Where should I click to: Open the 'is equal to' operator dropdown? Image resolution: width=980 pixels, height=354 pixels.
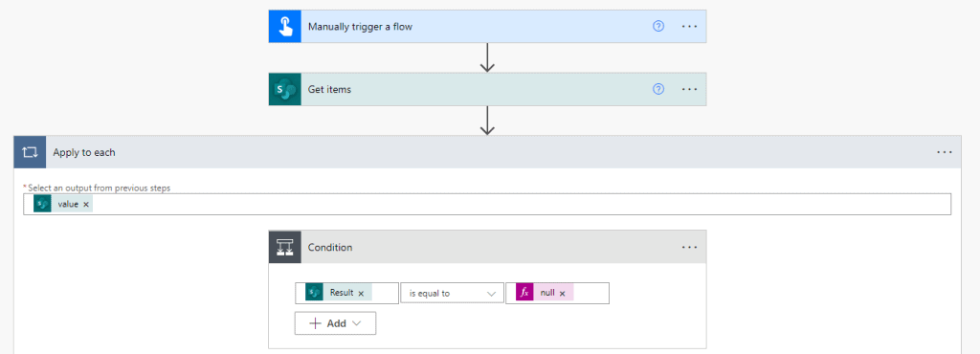(x=452, y=293)
